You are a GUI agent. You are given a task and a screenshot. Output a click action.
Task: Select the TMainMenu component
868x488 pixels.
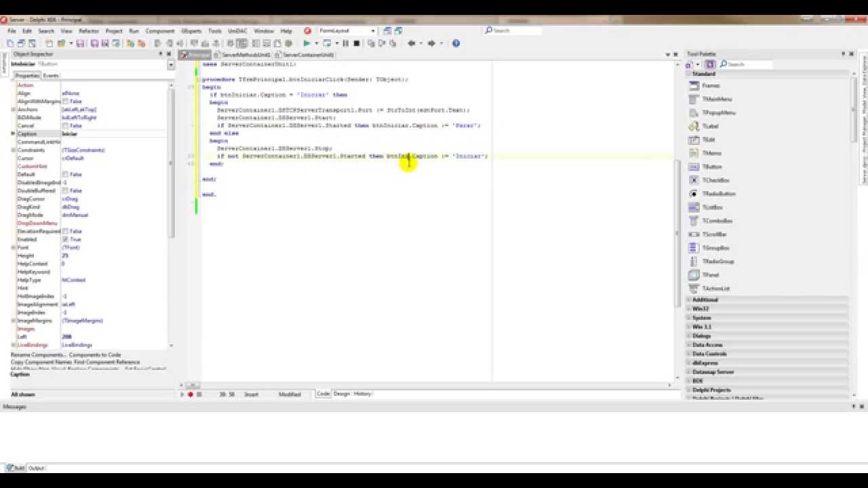click(x=709, y=99)
